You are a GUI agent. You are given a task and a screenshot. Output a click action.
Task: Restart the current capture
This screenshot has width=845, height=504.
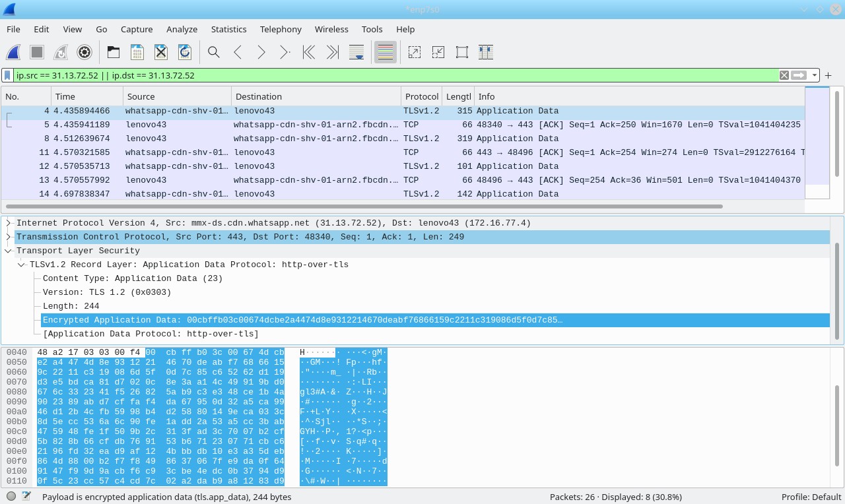61,52
